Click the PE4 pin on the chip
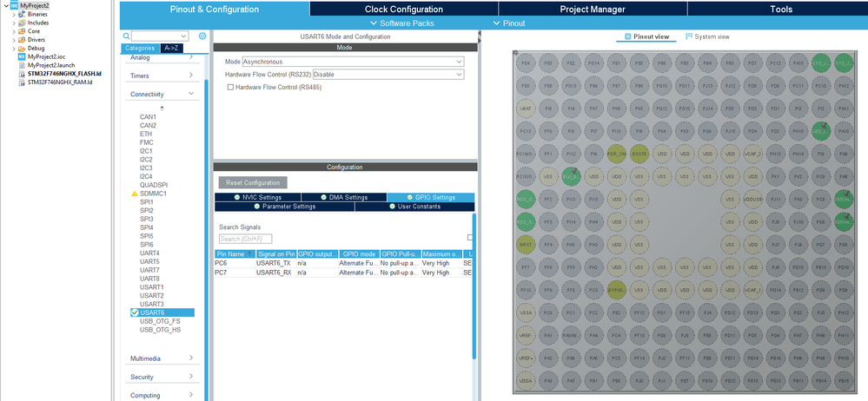 [526, 63]
